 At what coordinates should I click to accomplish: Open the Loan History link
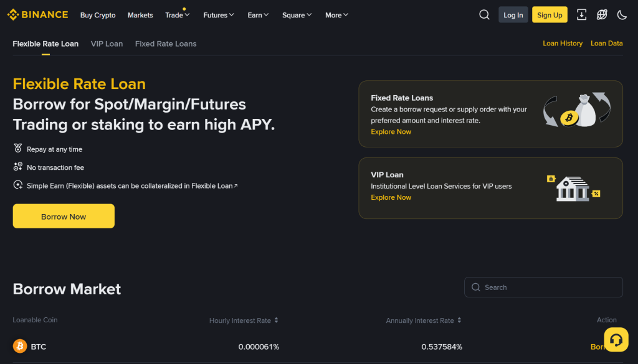click(x=563, y=44)
